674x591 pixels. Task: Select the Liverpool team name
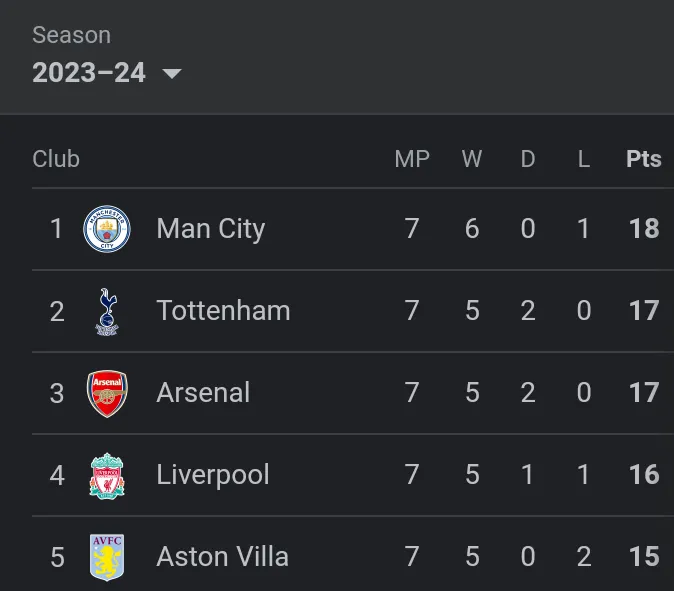point(213,475)
